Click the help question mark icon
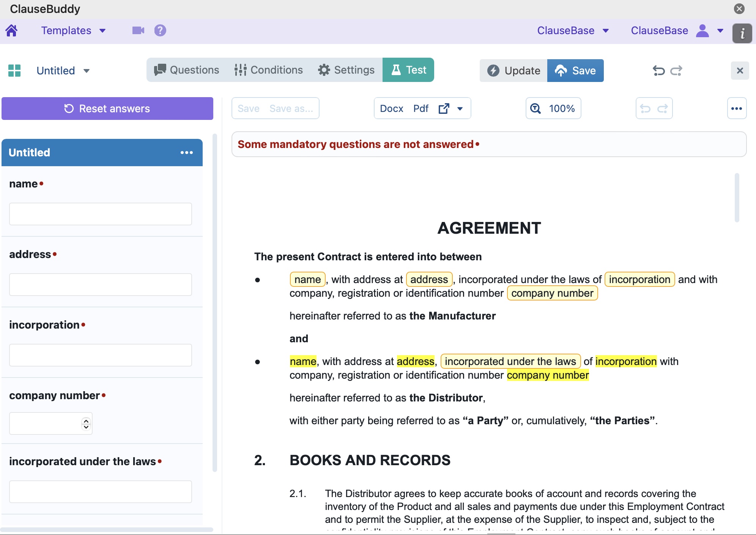This screenshot has width=756, height=535. 160,30
